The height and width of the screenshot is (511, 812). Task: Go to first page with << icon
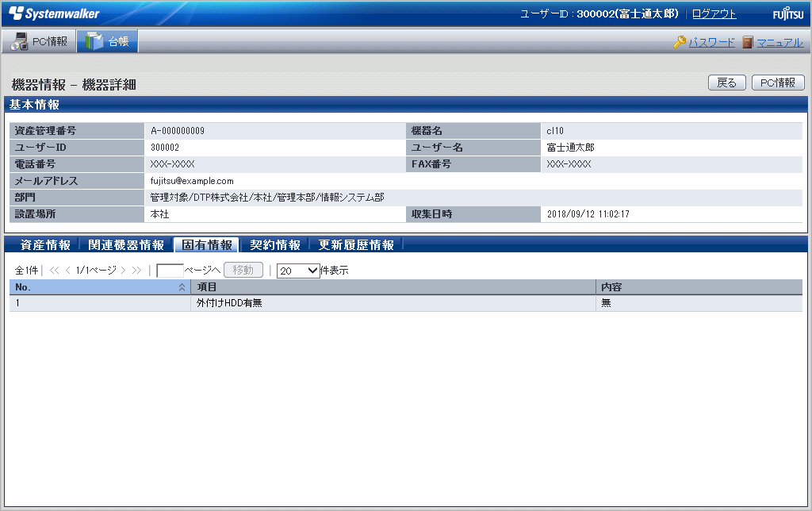click(x=55, y=270)
